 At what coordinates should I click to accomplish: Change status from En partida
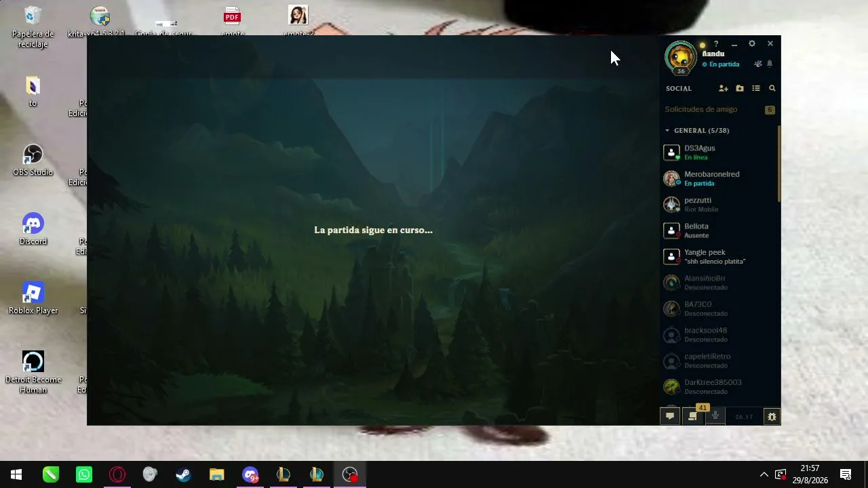coord(721,64)
